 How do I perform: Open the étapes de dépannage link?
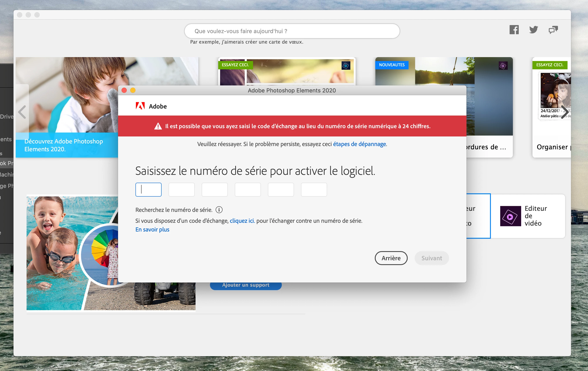tap(359, 144)
